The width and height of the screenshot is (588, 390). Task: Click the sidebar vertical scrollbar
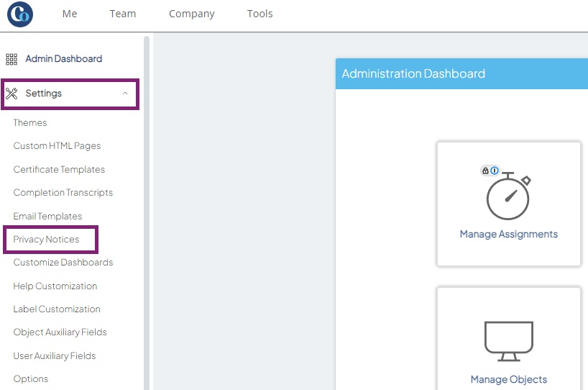coord(147,213)
